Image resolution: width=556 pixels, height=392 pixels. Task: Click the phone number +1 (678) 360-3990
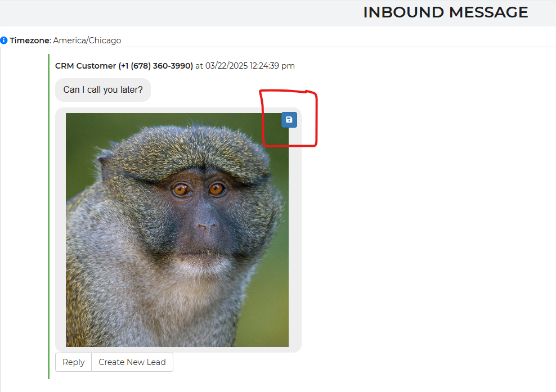(155, 66)
